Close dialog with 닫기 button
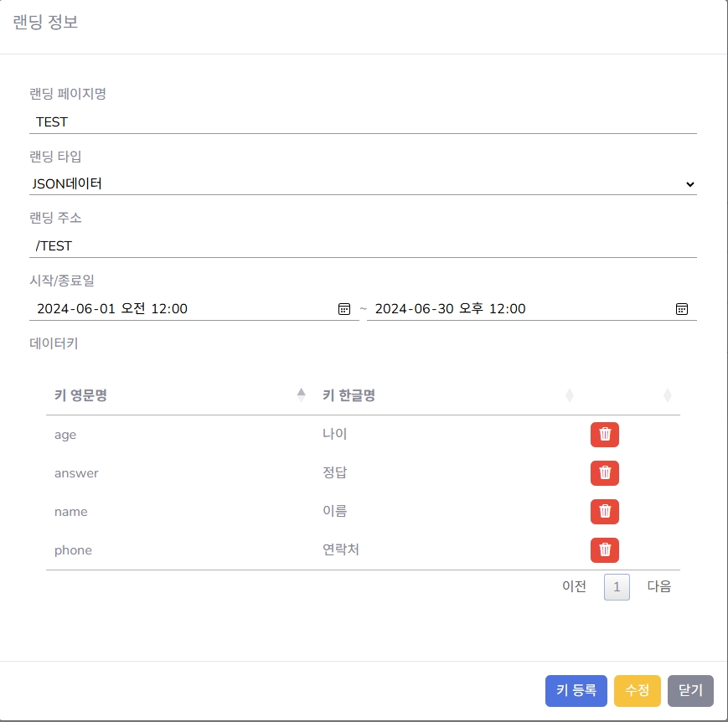The height and width of the screenshot is (722, 728). click(x=690, y=690)
